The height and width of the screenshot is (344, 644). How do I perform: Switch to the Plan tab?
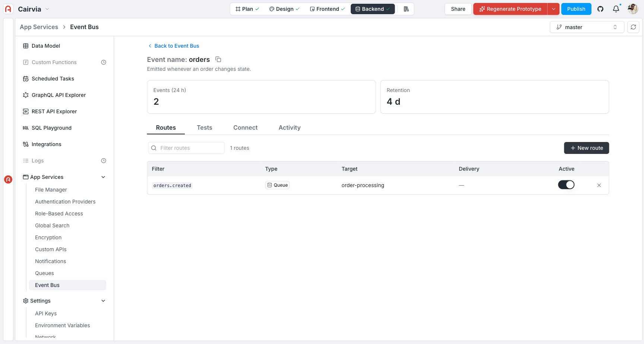[247, 9]
